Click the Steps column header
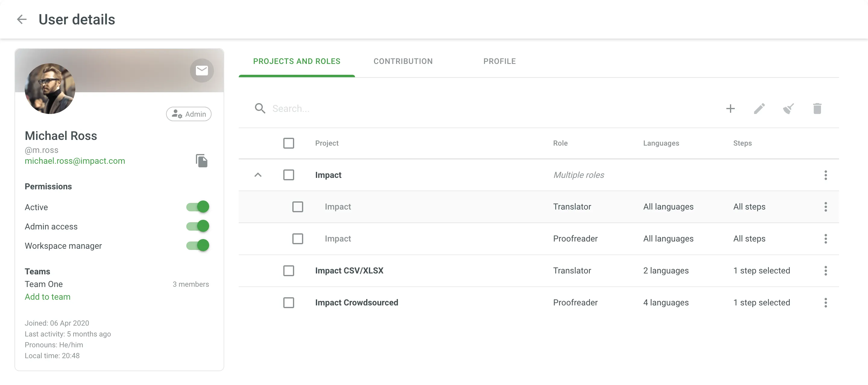Viewport: 868px width, 385px height. pos(742,143)
